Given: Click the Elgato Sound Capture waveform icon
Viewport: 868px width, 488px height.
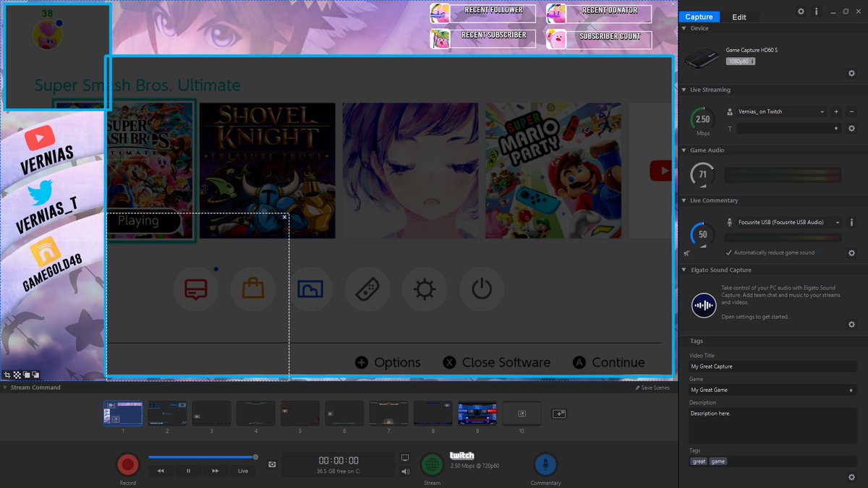Looking at the screenshot, I should point(703,305).
